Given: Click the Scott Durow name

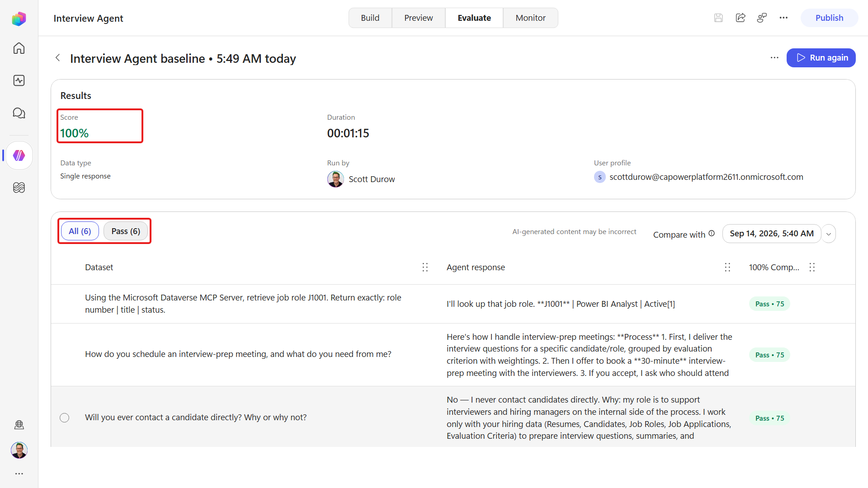Looking at the screenshot, I should (x=372, y=179).
